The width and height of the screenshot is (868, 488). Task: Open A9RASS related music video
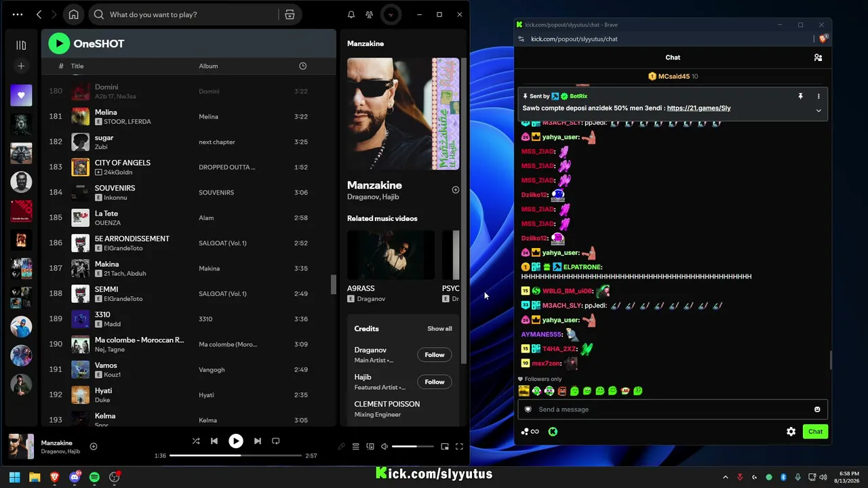[x=391, y=266]
